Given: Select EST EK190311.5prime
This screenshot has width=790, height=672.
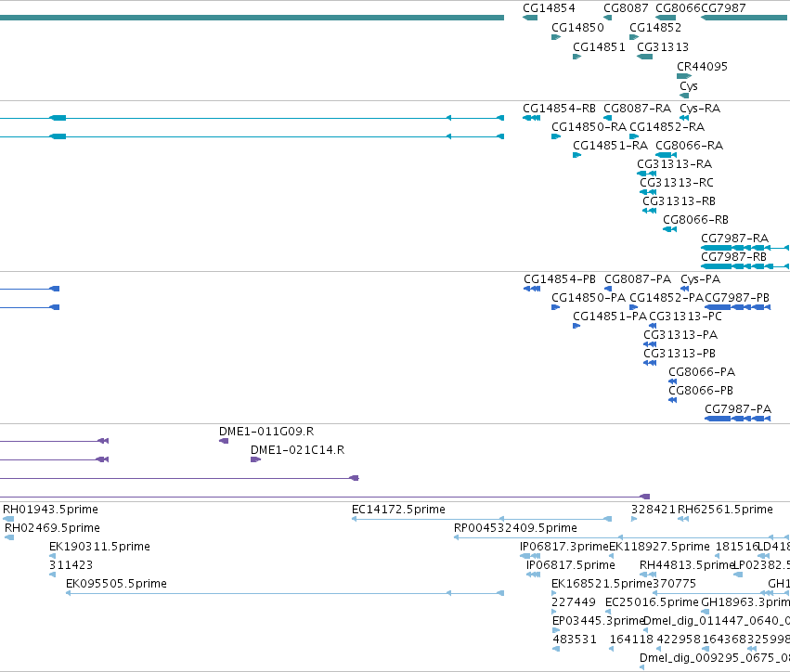Looking at the screenshot, I should point(99,547).
